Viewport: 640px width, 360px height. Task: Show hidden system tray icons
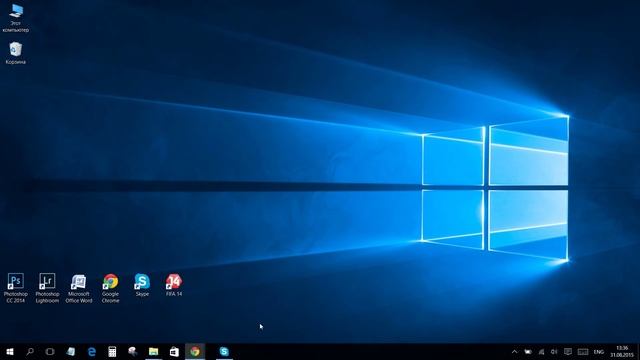point(514,351)
